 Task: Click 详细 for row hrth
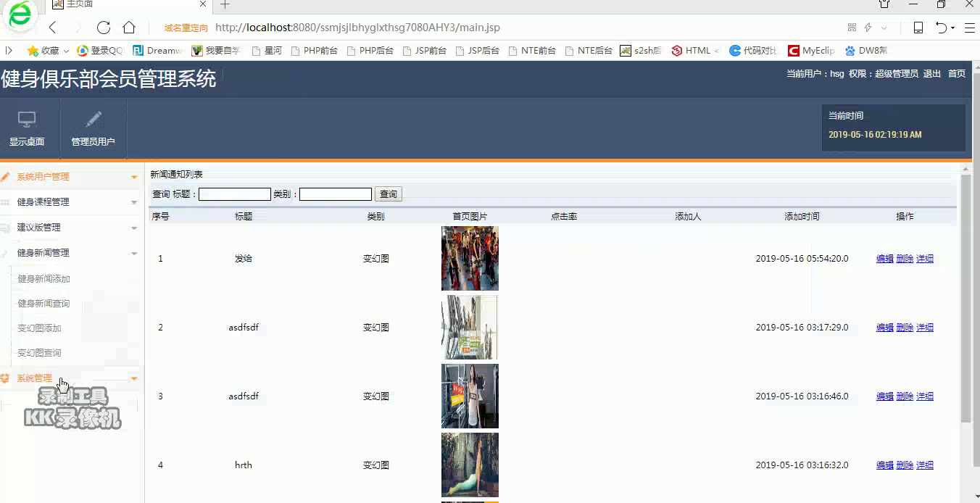tap(925, 465)
